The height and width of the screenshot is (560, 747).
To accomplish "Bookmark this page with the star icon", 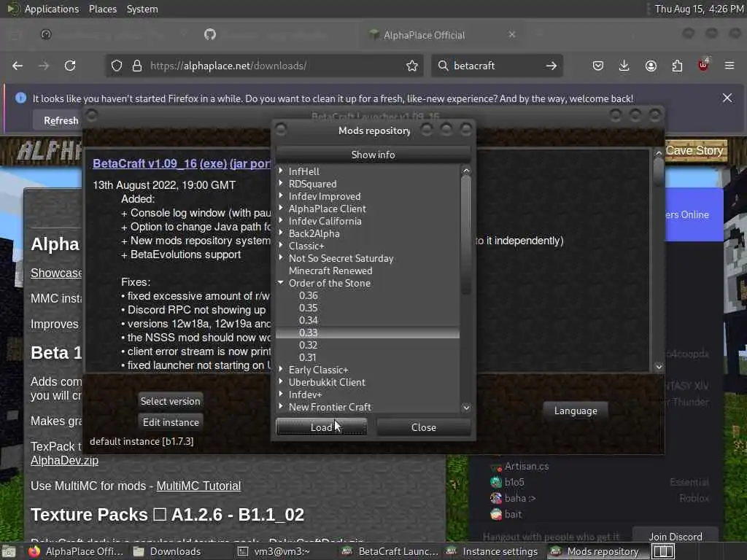I will (x=412, y=66).
